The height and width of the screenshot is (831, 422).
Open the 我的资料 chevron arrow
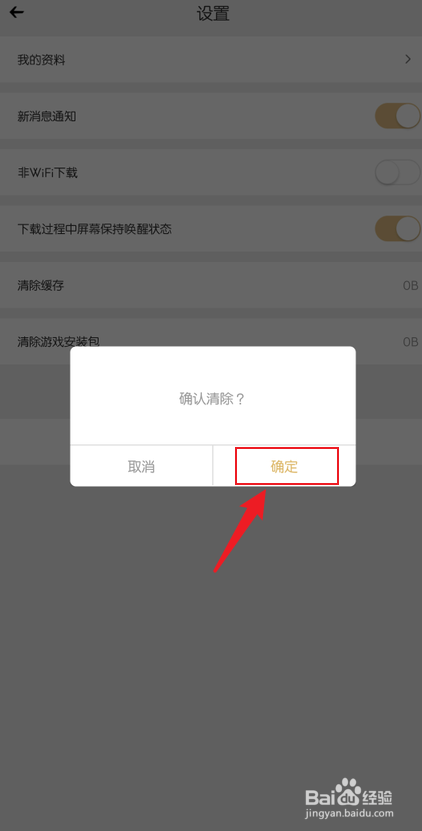point(408,59)
